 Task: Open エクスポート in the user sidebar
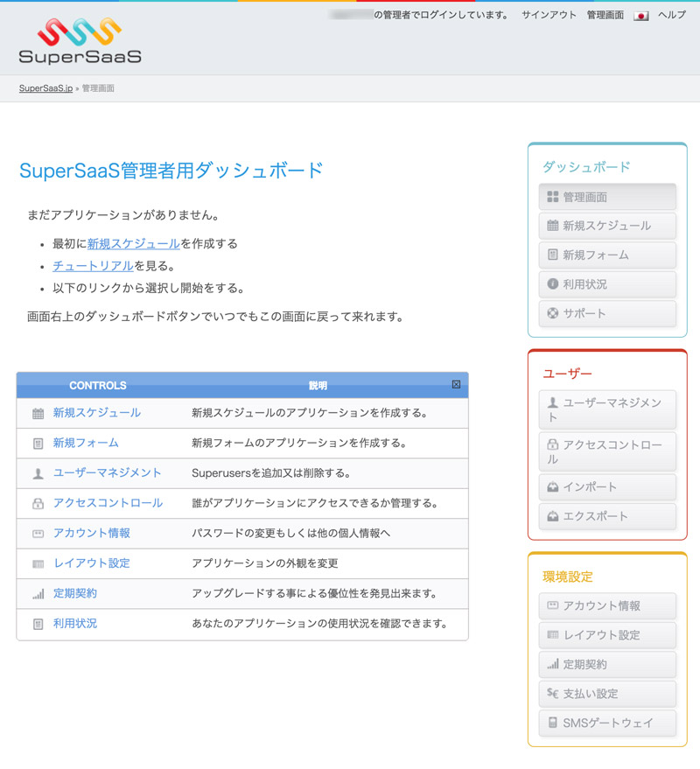click(607, 516)
